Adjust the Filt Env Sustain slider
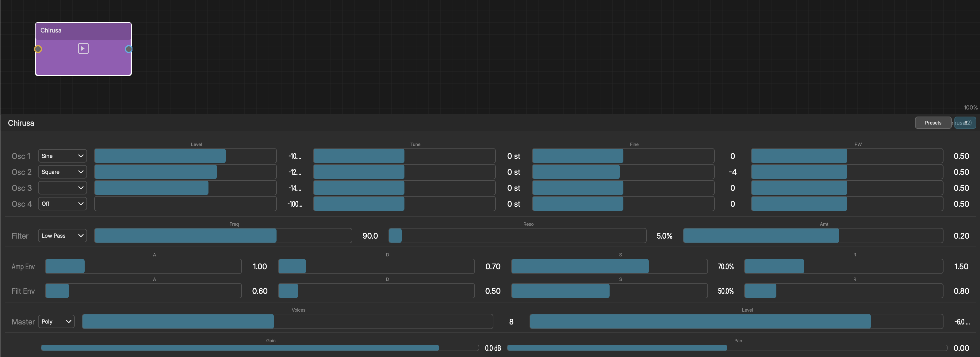This screenshot has width=980, height=357. 610,291
